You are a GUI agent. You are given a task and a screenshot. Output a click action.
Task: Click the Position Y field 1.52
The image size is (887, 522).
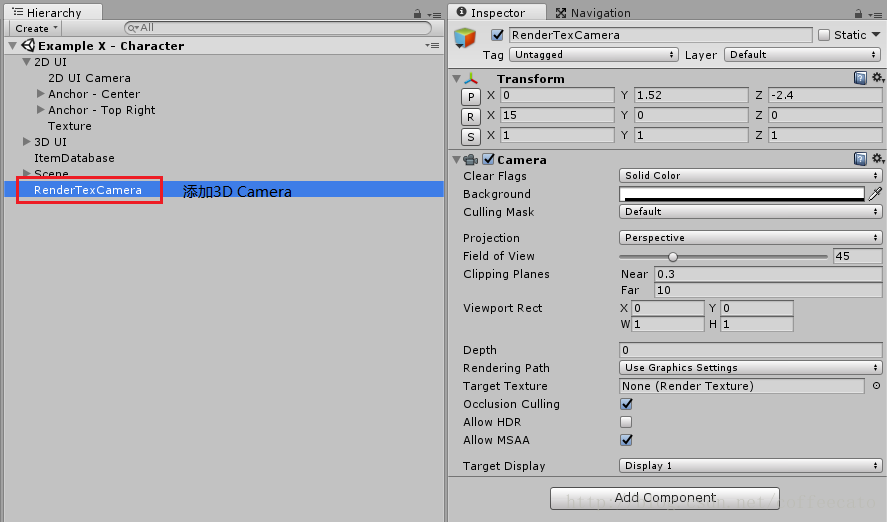tap(691, 95)
